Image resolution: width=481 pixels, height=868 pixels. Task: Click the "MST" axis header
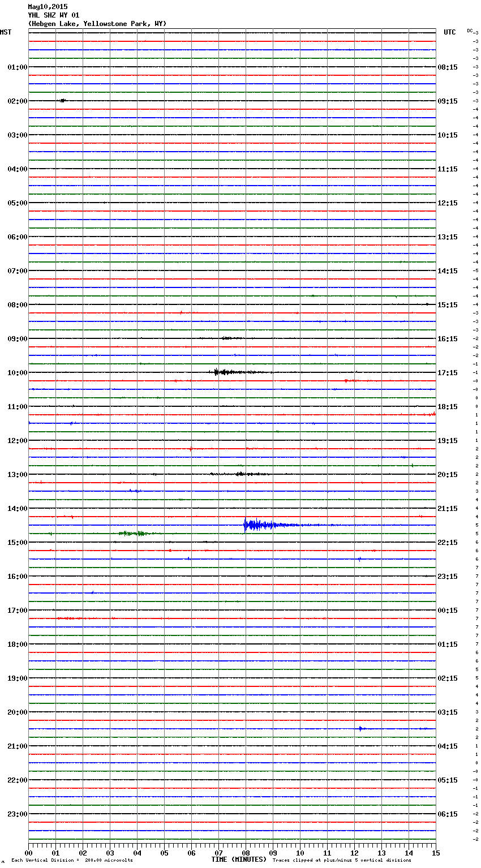pyautogui.click(x=6, y=32)
